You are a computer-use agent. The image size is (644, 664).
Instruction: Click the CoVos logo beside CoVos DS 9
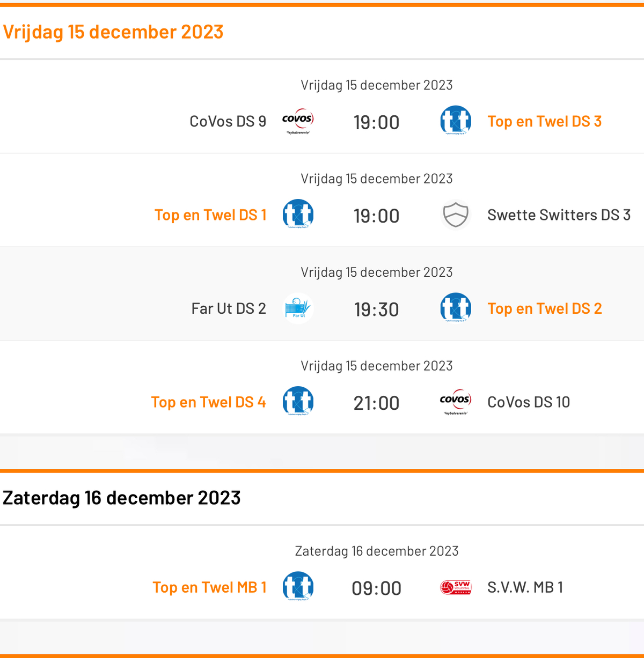[298, 121]
